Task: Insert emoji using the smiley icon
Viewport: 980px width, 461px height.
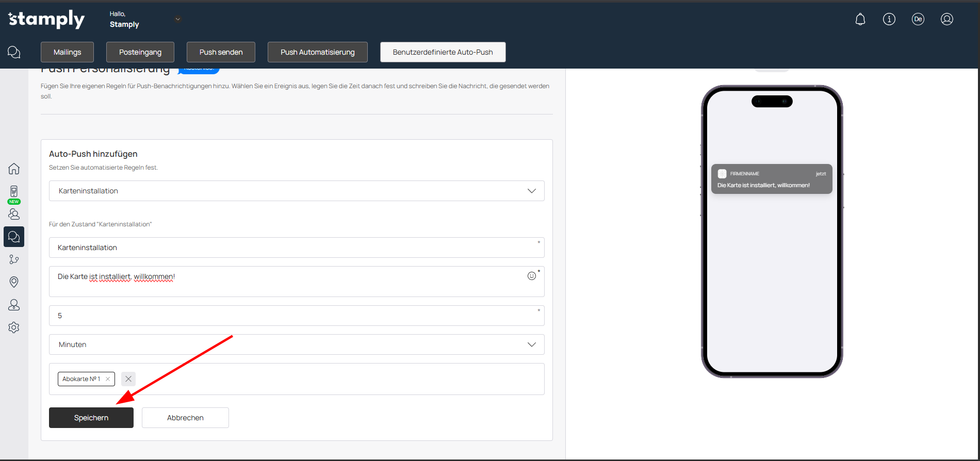Action: (531, 276)
